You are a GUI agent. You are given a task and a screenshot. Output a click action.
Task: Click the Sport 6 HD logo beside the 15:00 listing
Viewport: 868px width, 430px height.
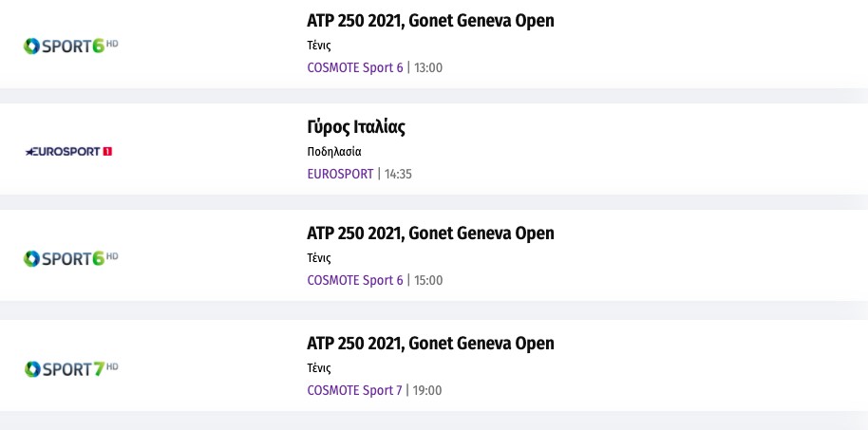pyautogui.click(x=71, y=258)
